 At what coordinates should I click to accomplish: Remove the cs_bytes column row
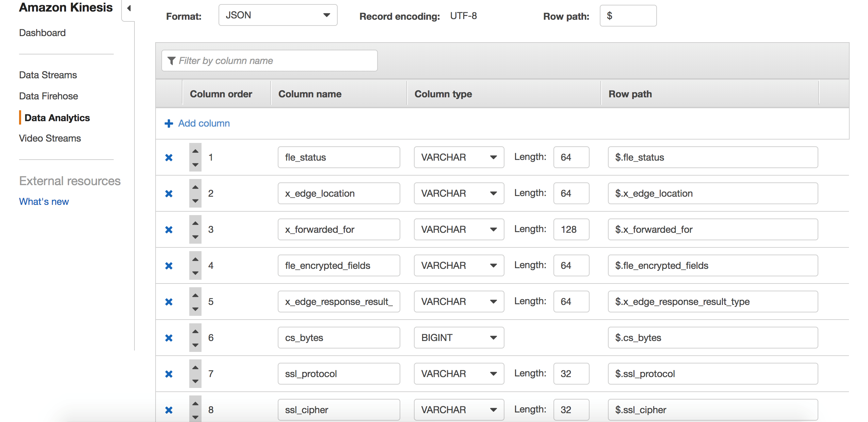pos(169,338)
